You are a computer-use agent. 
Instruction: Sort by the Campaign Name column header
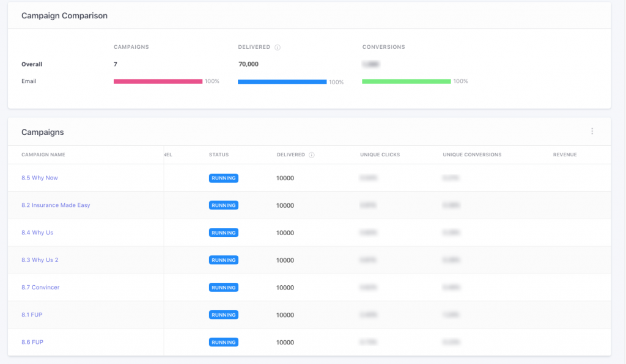pos(43,155)
